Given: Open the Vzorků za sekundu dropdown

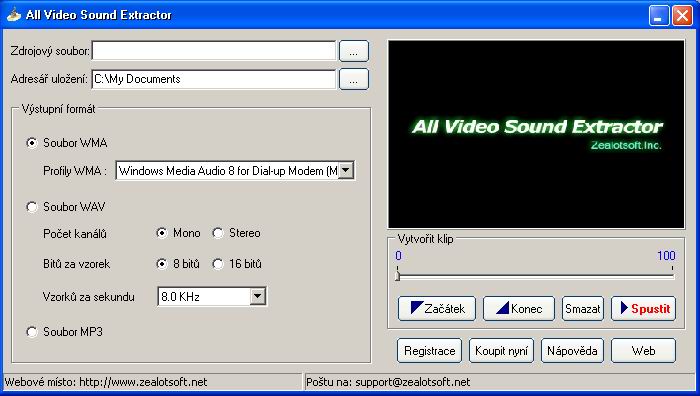Looking at the screenshot, I should click(258, 296).
